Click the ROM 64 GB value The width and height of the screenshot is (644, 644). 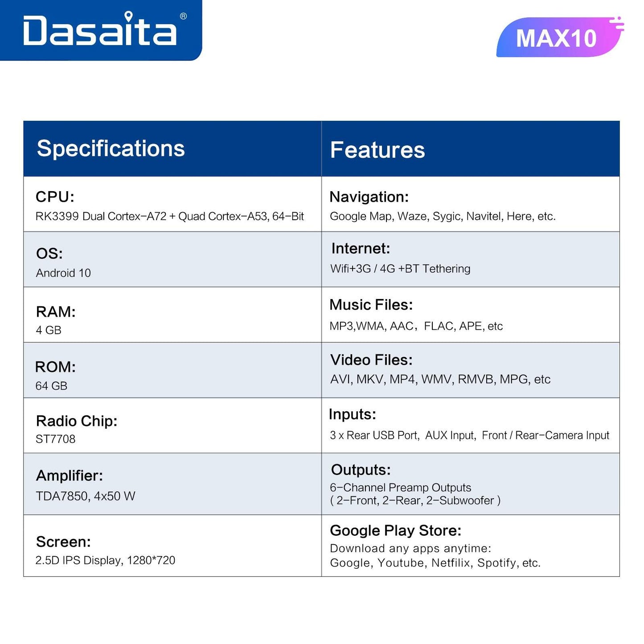point(51,386)
